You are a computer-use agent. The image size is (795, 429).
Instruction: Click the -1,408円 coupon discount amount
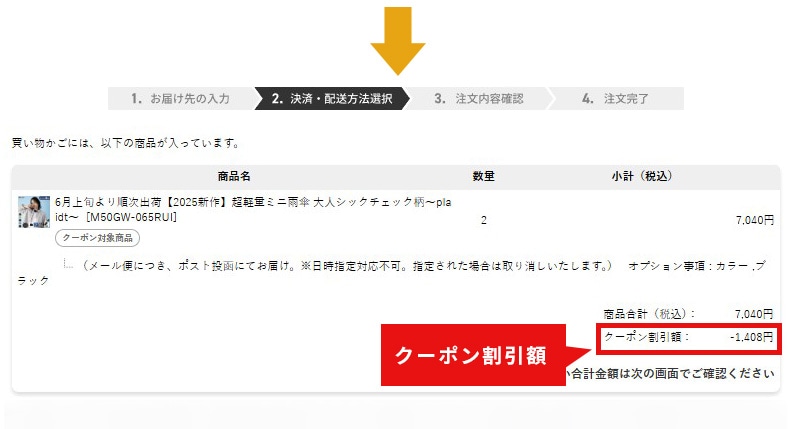click(x=752, y=337)
